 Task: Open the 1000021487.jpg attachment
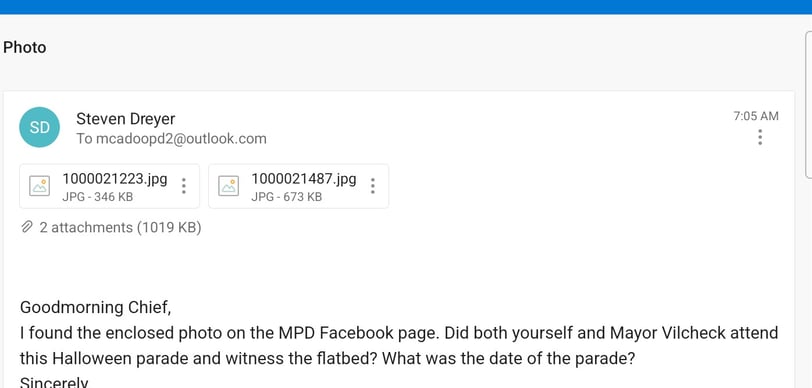pyautogui.click(x=298, y=186)
